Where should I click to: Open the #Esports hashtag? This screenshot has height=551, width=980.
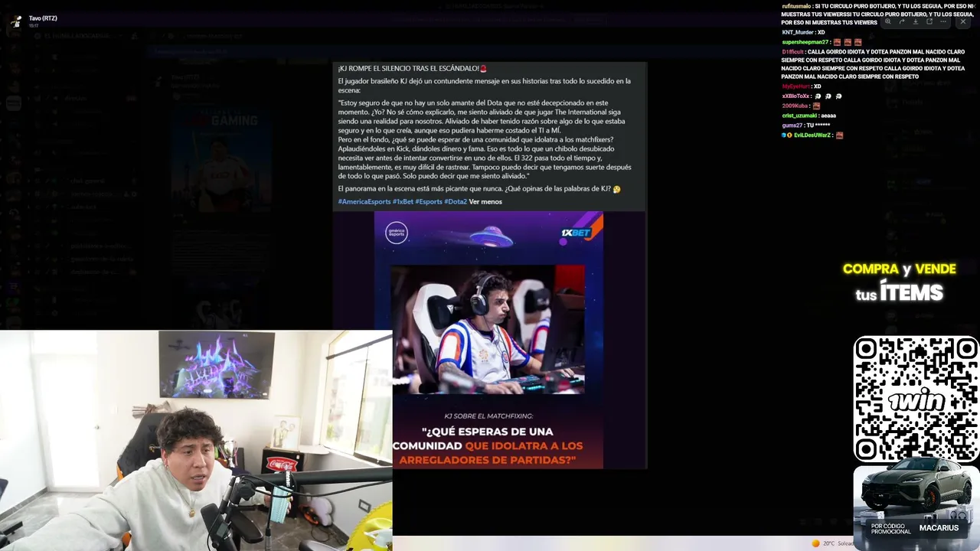tap(429, 202)
